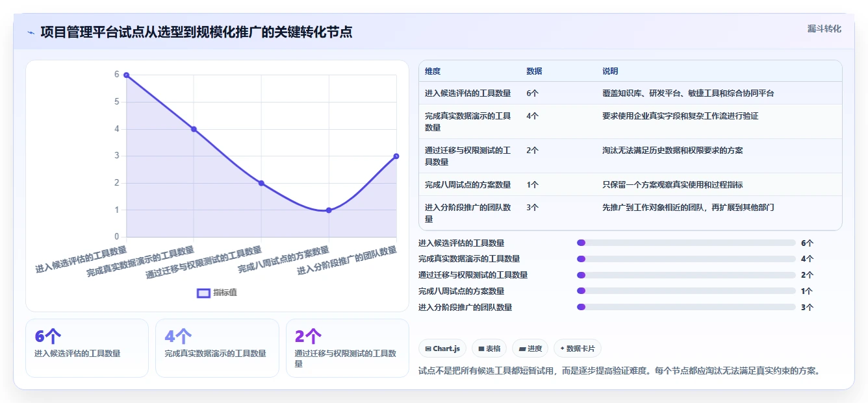Click the 数据卡片 chip icon
Screen dimensions: 868x403
[x=563, y=348]
